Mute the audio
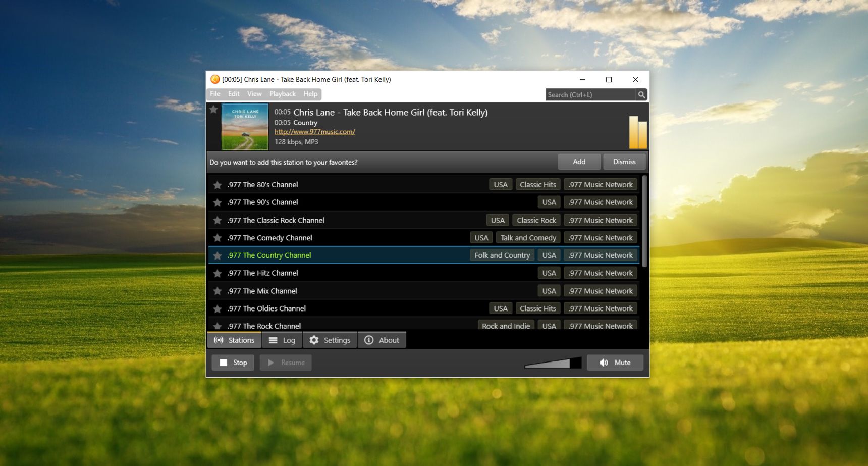 (x=615, y=363)
